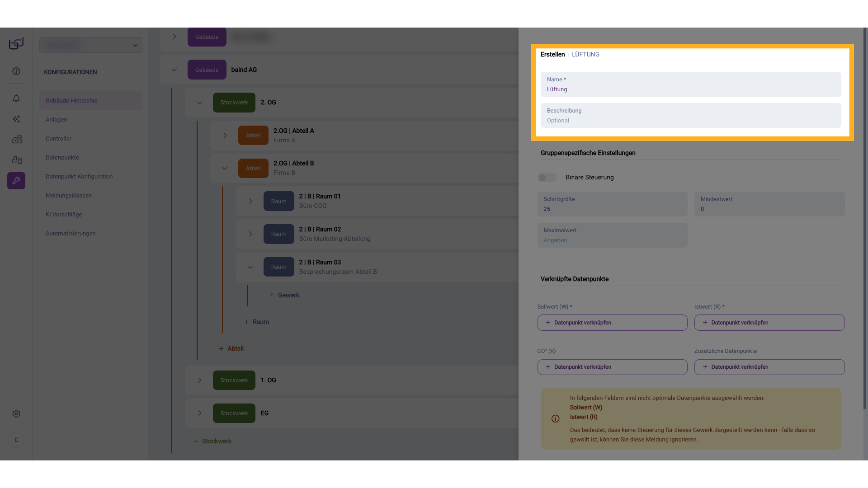868x488 pixels.
Task: Click the user avatar C
Action: [16, 440]
